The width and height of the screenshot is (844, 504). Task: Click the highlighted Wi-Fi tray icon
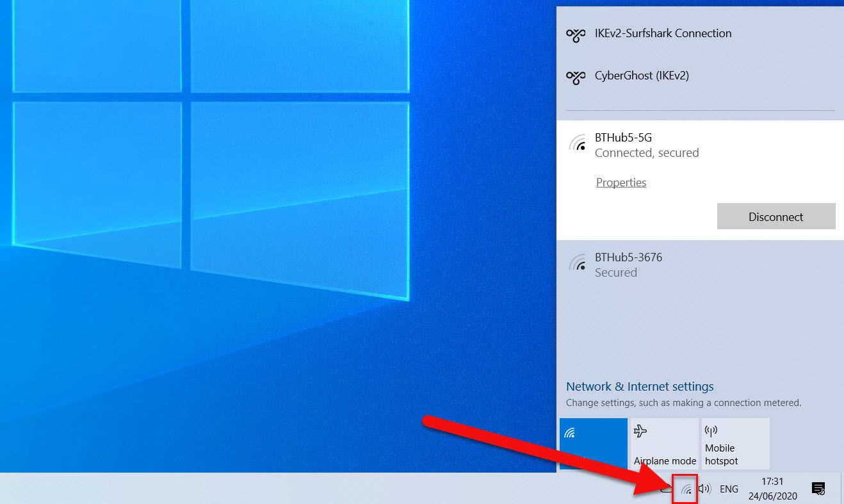pyautogui.click(x=685, y=489)
